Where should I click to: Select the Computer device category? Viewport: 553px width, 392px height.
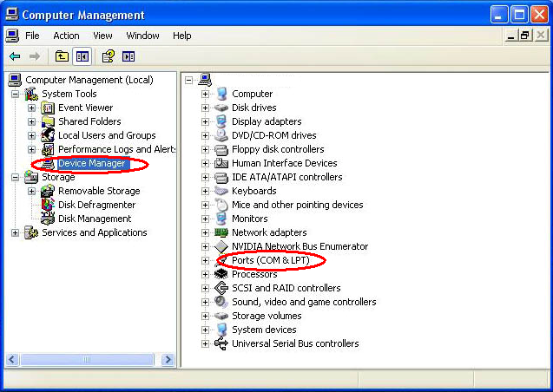[252, 94]
